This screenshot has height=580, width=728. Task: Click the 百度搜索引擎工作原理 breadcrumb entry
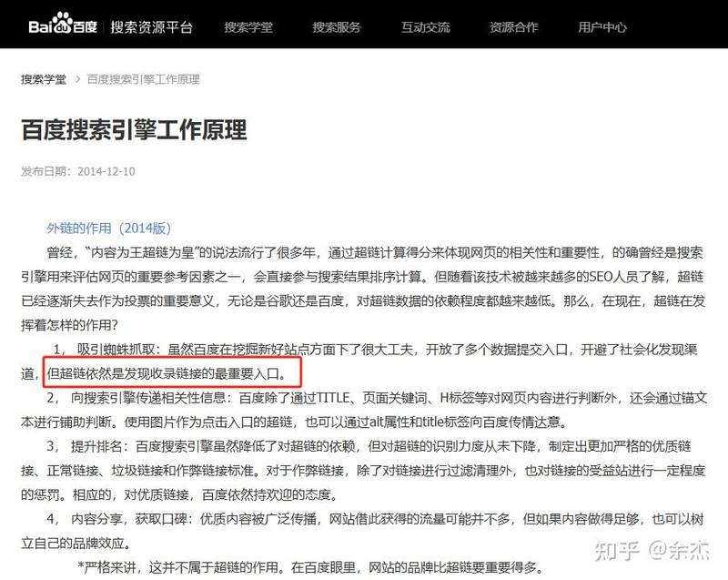pyautogui.click(x=142, y=80)
